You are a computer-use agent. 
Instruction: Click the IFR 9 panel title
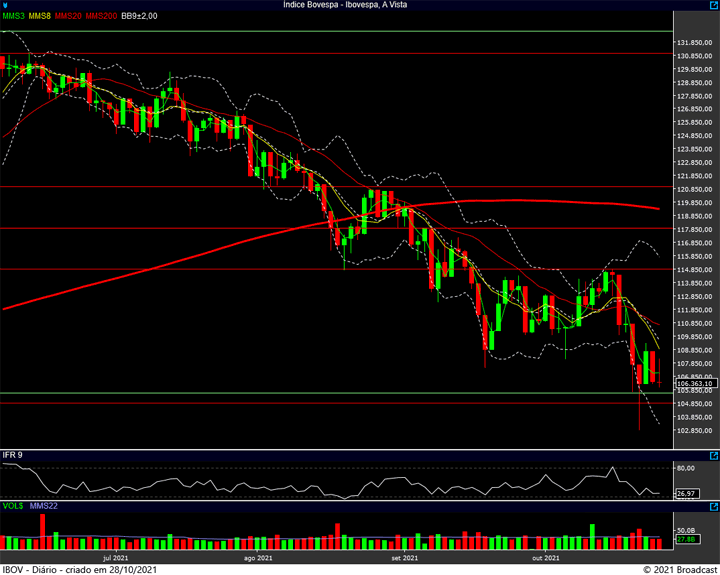click(12, 455)
